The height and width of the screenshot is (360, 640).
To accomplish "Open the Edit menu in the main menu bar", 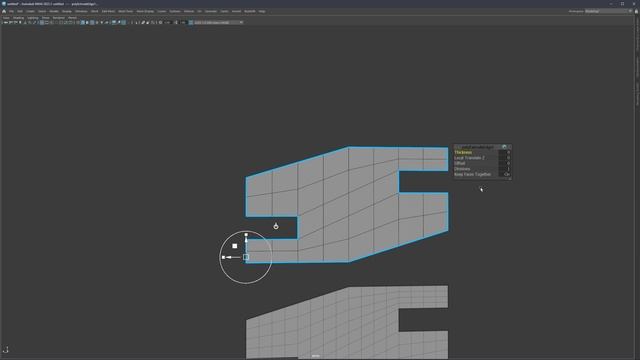I will 20,11.
